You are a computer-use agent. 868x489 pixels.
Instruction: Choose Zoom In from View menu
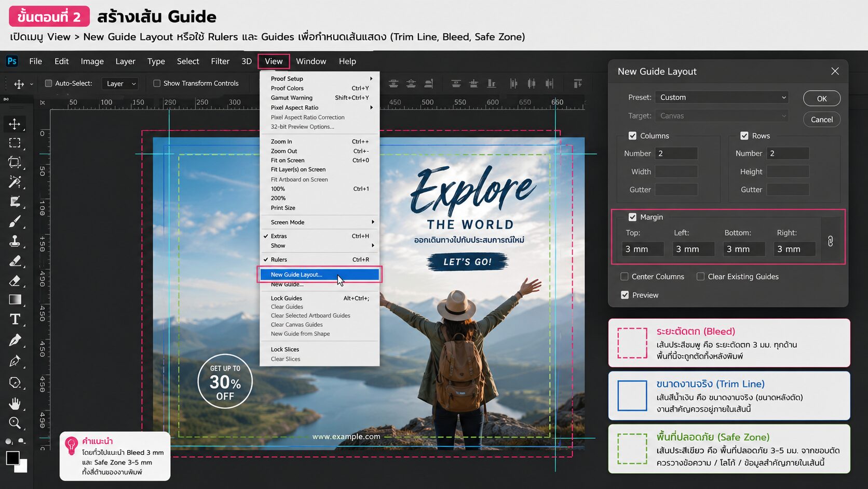click(319, 141)
